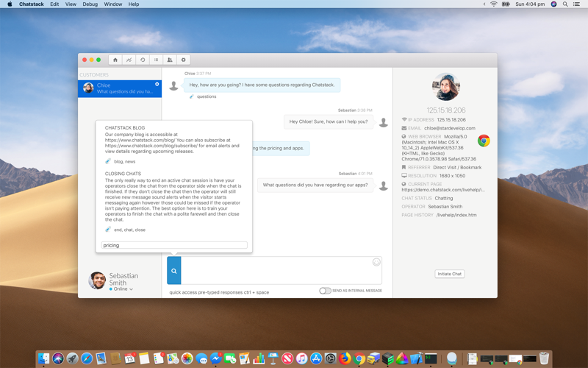588x368 pixels.
Task: Open the accounts people toolbar icon
Action: (x=170, y=60)
